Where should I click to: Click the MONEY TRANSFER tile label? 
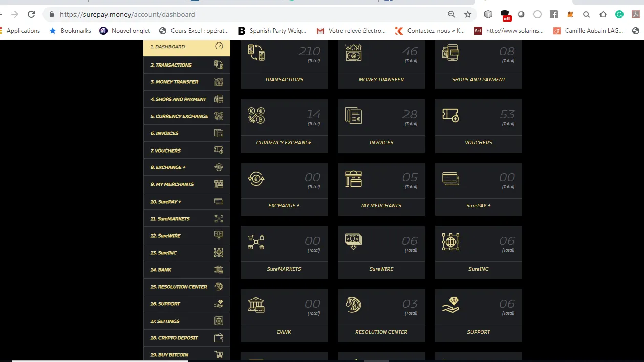381,80
